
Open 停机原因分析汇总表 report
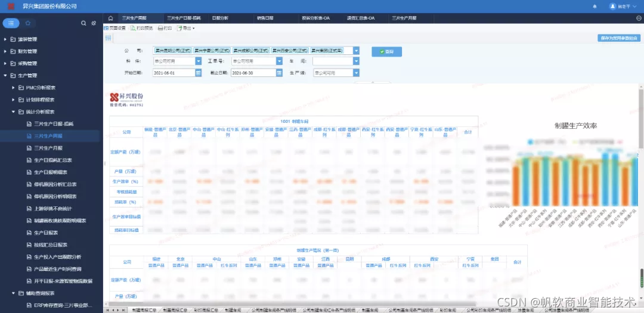point(56,184)
